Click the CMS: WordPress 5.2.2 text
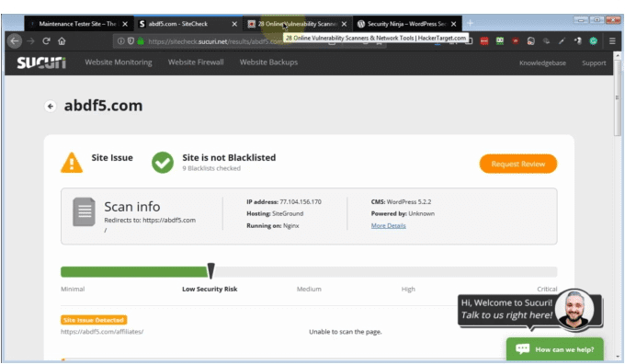625x364 pixels. point(401,201)
